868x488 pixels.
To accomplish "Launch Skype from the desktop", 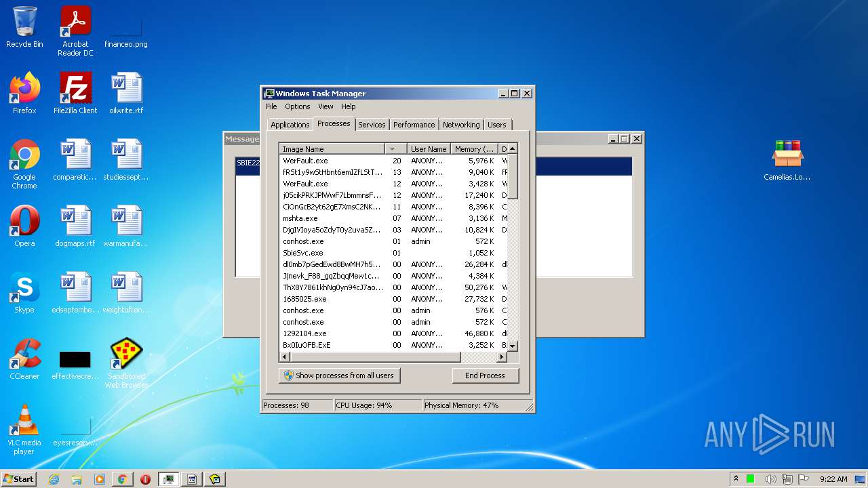I will click(x=24, y=293).
